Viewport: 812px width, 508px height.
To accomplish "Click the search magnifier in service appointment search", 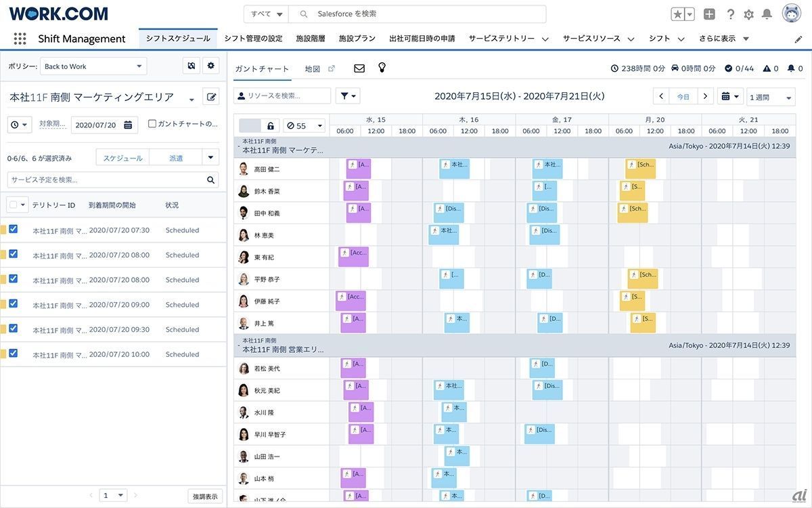I will point(211,180).
